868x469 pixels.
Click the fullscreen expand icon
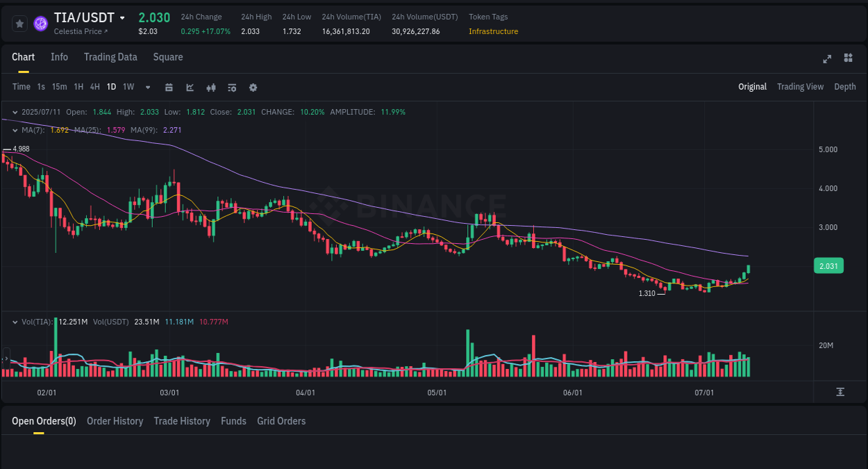[826, 59]
